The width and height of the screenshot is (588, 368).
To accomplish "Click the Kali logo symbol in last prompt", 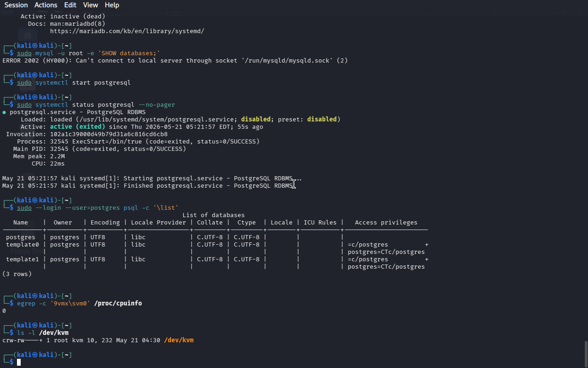I will coord(34,355).
